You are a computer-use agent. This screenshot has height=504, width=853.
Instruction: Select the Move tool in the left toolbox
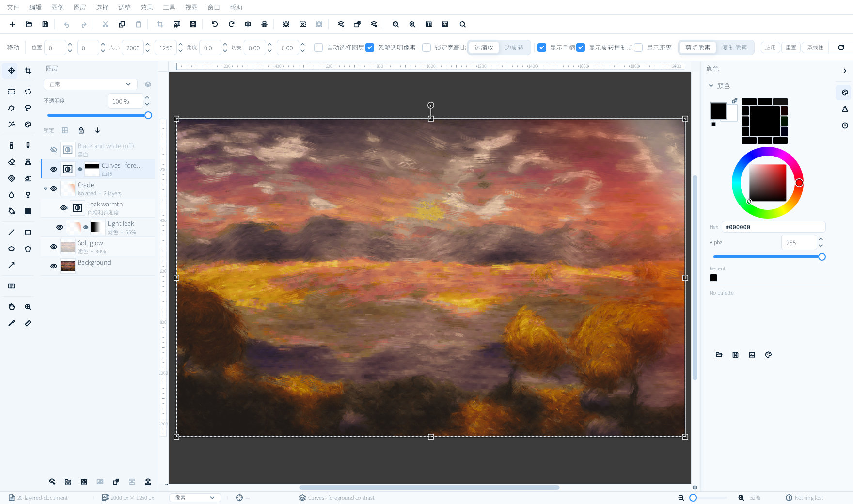click(11, 71)
